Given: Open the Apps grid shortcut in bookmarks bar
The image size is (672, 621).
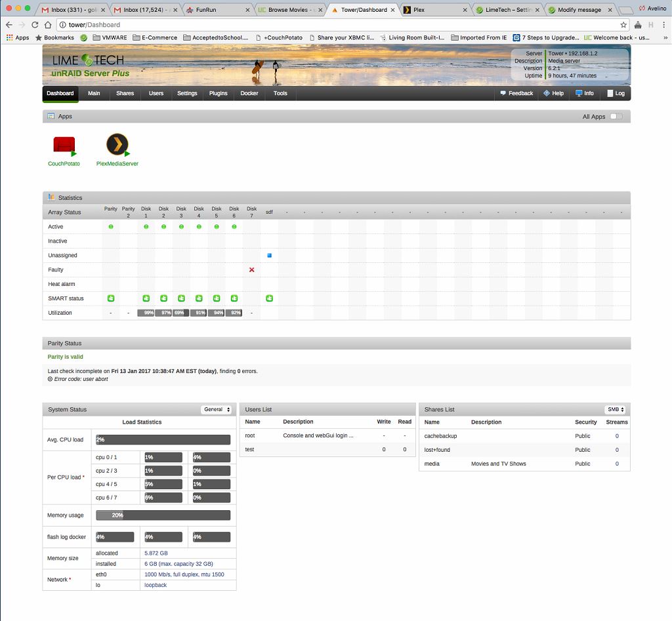Looking at the screenshot, I should click(18, 37).
